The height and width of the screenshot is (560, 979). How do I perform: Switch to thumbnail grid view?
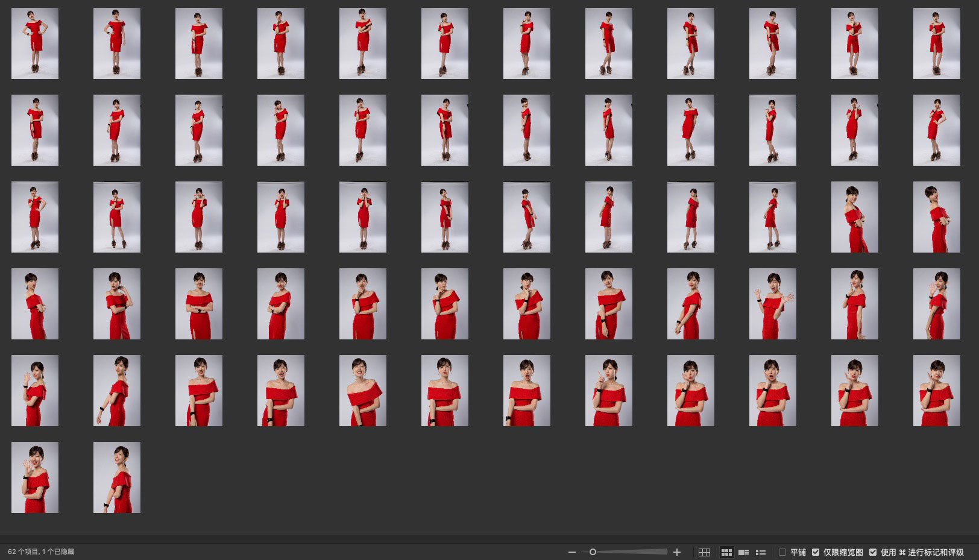coord(726,552)
